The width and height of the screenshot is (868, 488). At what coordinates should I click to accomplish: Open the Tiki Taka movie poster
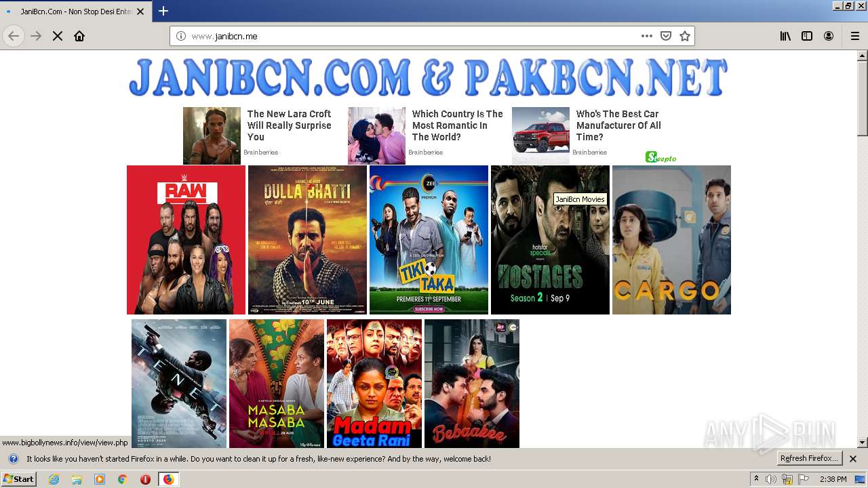[x=429, y=240]
